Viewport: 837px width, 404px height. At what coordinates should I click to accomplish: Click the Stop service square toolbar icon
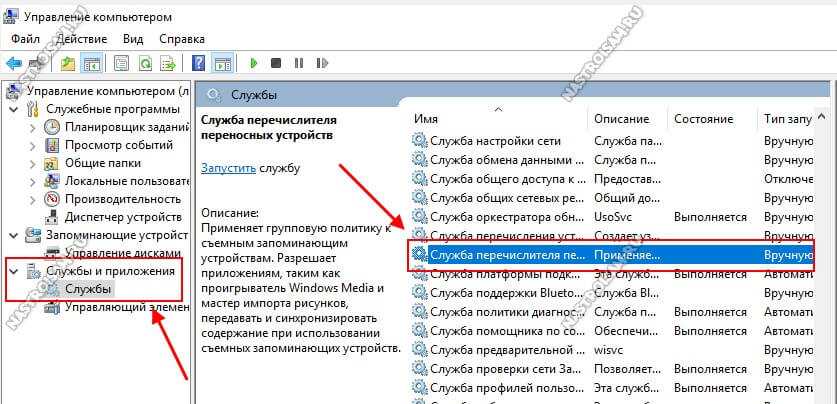point(275,64)
